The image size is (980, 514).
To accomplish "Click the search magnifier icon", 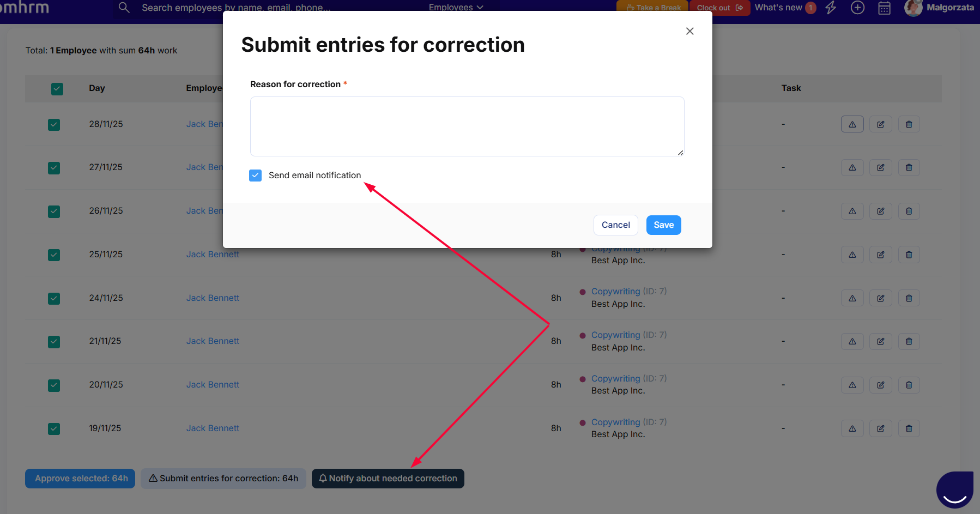I will point(124,8).
